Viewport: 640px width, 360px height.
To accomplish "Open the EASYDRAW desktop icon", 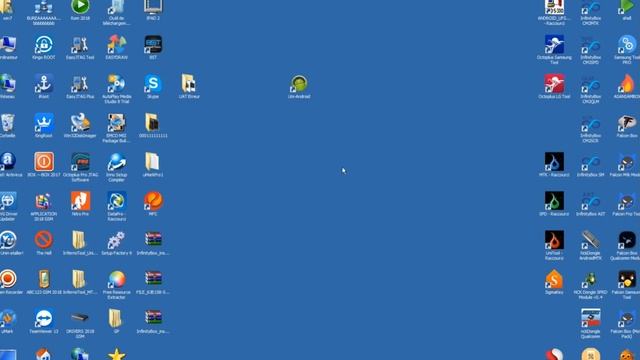I will pos(117,45).
